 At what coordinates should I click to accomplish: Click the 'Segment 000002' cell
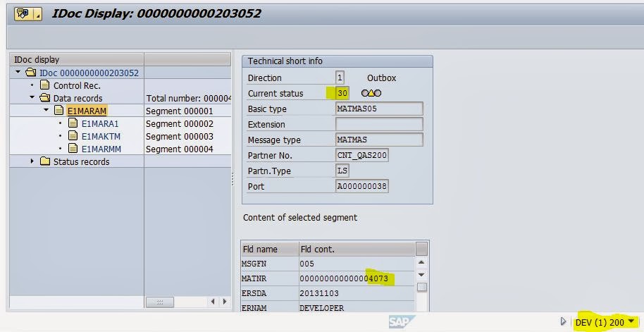[187, 123]
